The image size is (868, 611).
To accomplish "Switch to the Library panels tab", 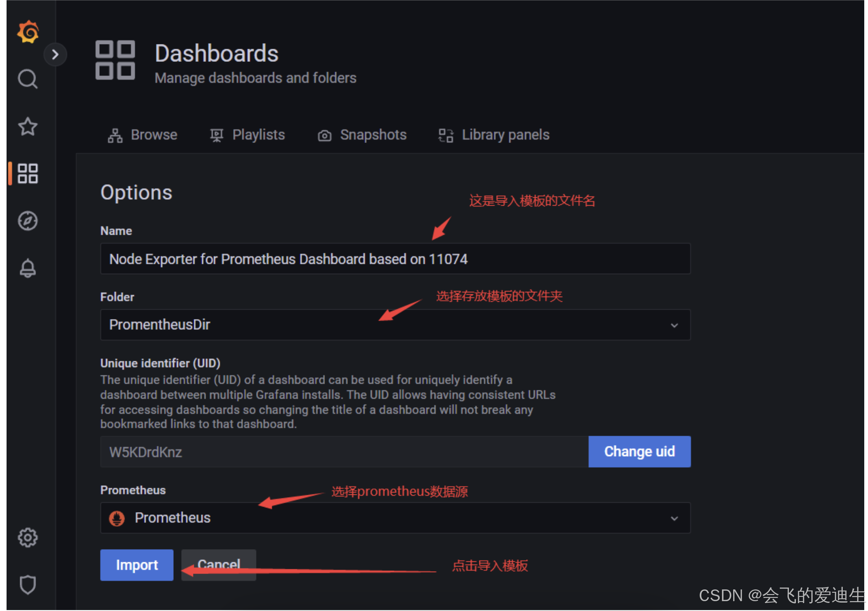I will coord(494,135).
